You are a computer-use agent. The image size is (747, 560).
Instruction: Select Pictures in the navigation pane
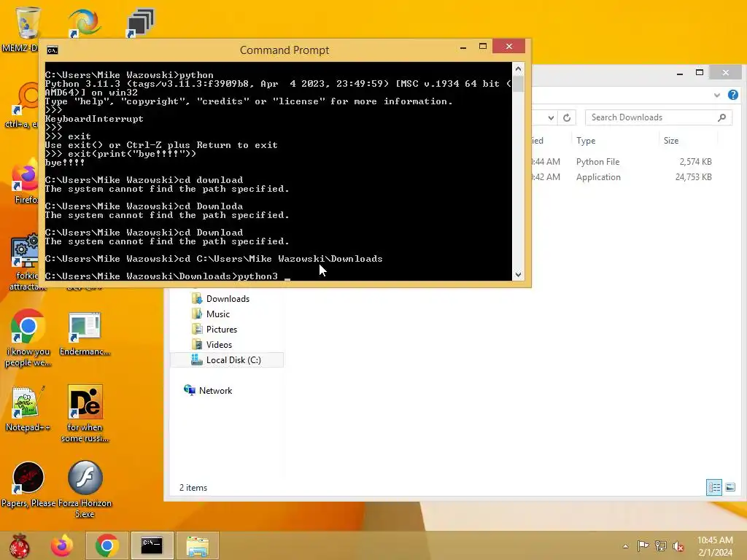pos(222,329)
